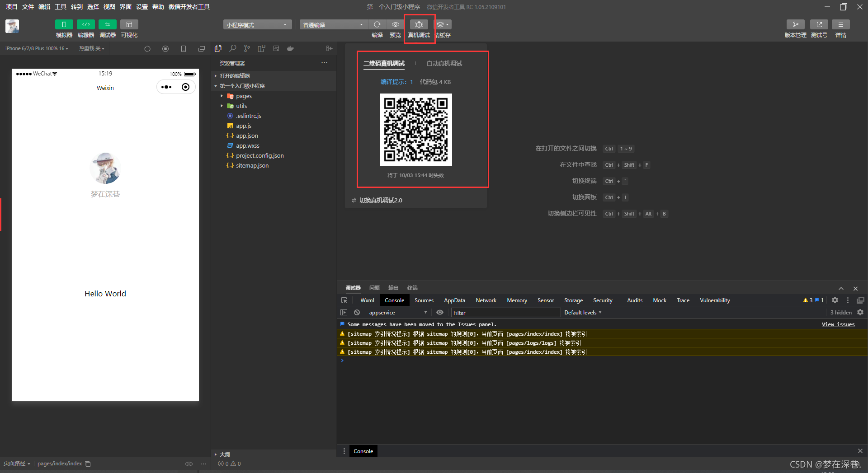Detach the simulator into a separate window
Image resolution: width=868 pixels, height=473 pixels.
[202, 49]
